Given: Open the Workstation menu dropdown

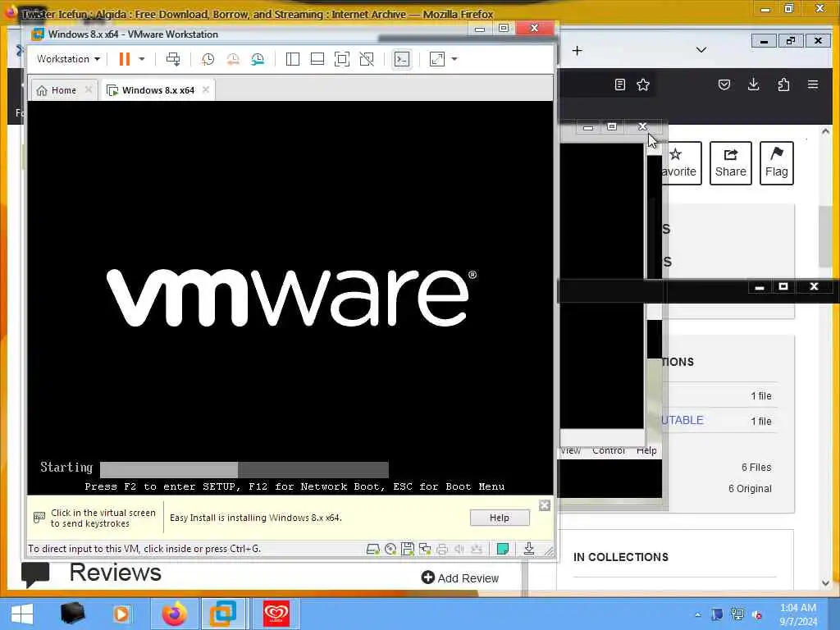Looking at the screenshot, I should click(x=68, y=59).
